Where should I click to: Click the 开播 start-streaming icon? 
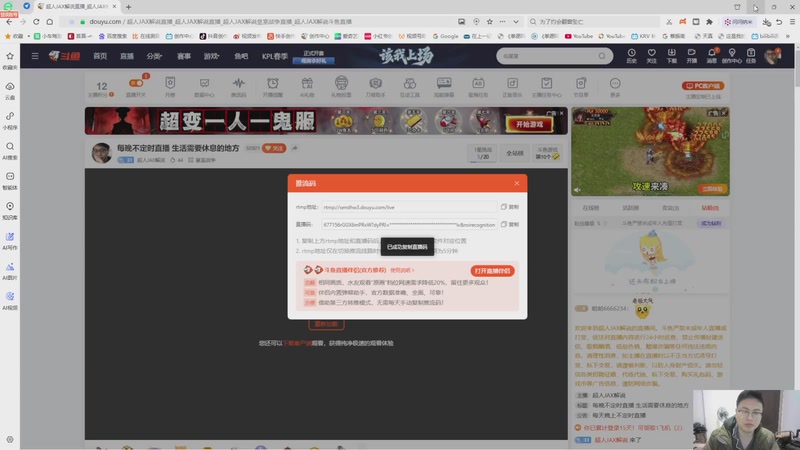[x=691, y=56]
